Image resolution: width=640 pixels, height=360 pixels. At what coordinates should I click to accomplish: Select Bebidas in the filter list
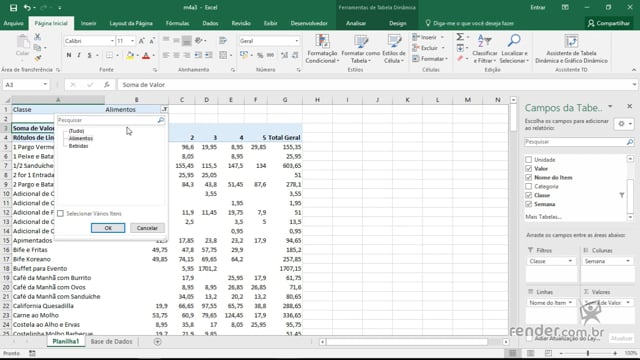pyautogui.click(x=78, y=146)
